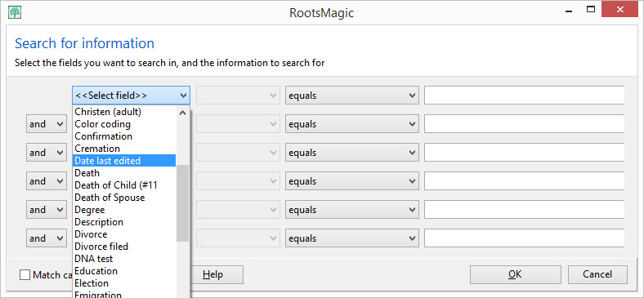Viewport: 644px width, 298px height.
Task: Open the second row's equals operator dropdown
Action: click(352, 124)
